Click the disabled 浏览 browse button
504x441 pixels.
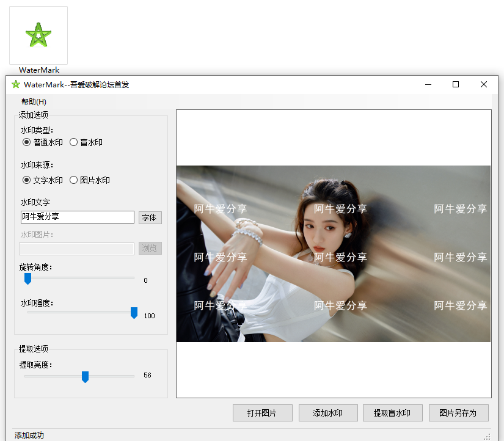(150, 248)
